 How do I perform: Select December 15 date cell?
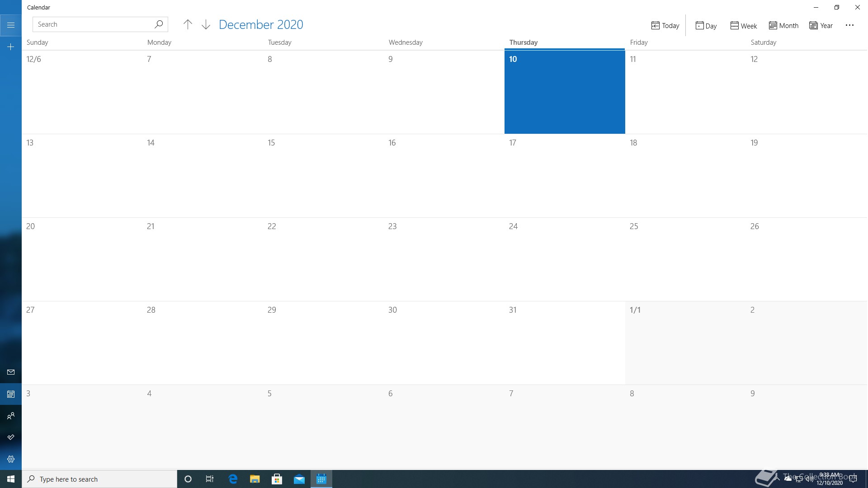[323, 176]
